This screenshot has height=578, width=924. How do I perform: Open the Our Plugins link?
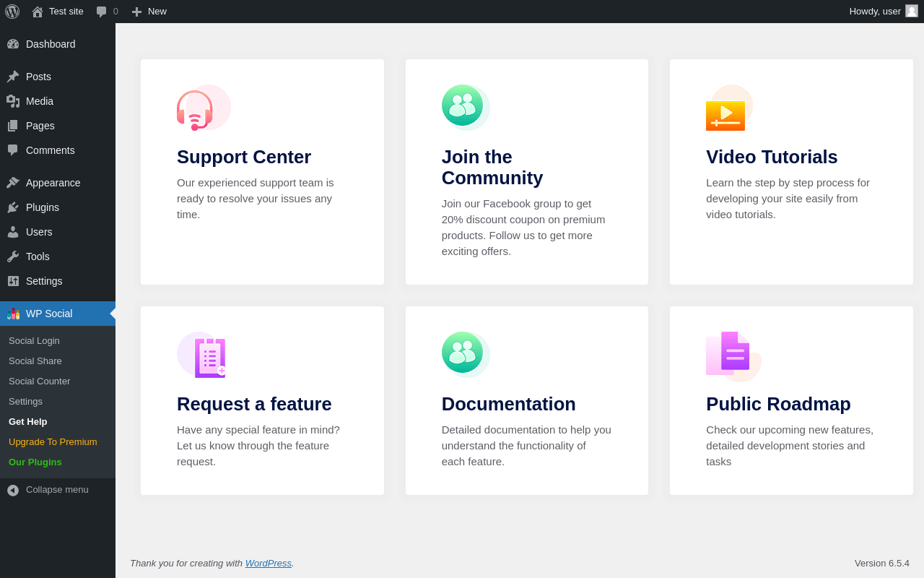pos(35,462)
